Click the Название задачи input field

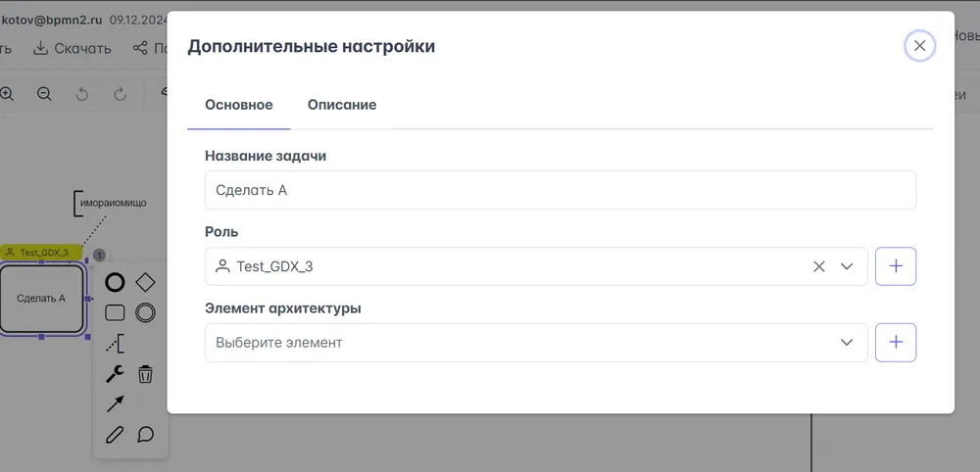[x=561, y=190]
